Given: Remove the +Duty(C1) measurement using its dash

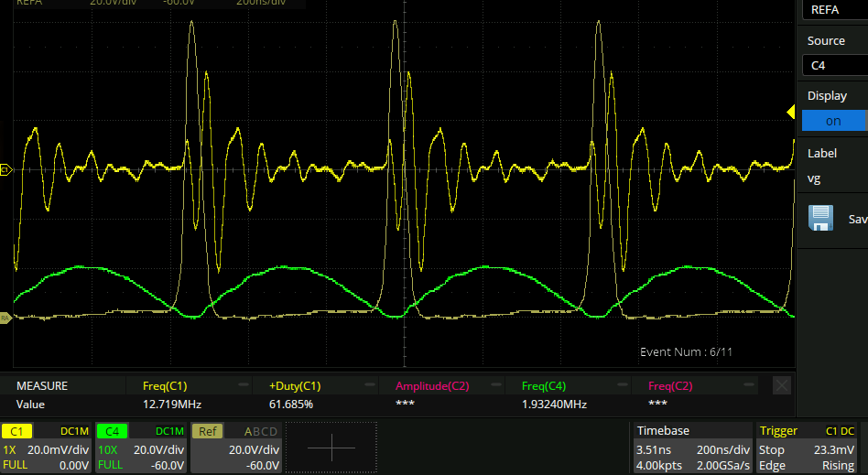Looking at the screenshot, I should click(370, 385).
